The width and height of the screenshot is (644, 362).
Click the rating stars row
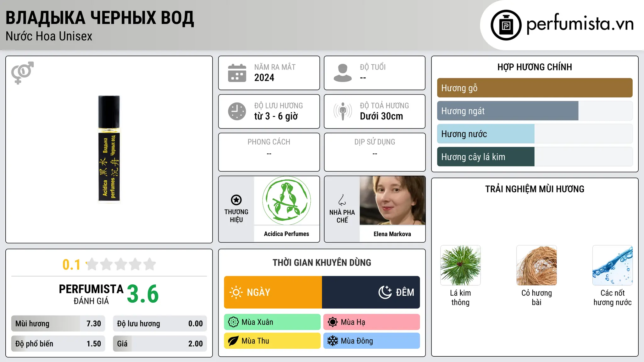121,264
